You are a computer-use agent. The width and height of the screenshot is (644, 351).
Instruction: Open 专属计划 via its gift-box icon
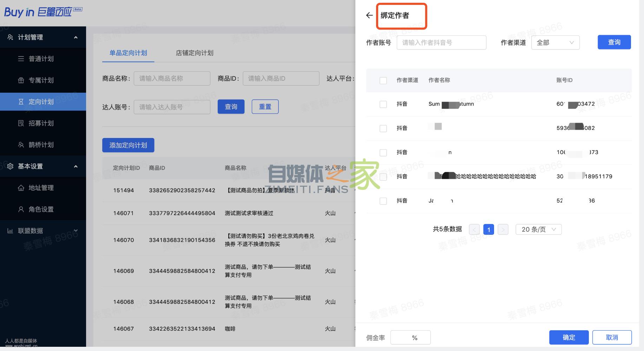coord(21,80)
